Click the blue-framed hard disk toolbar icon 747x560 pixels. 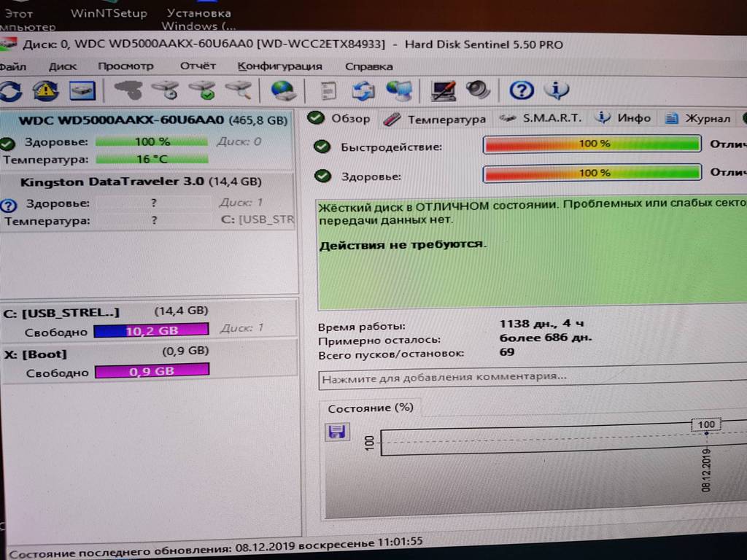(x=82, y=90)
